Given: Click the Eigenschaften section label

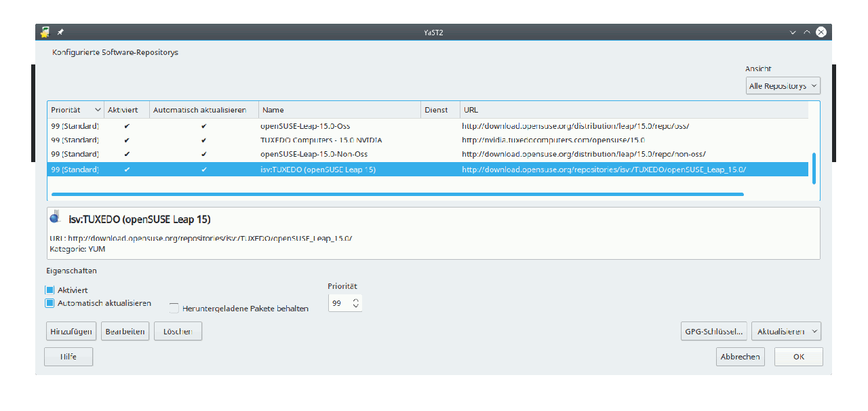Looking at the screenshot, I should click(72, 271).
